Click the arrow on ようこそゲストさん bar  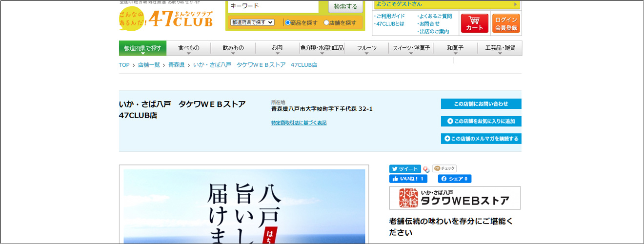pos(516,4)
